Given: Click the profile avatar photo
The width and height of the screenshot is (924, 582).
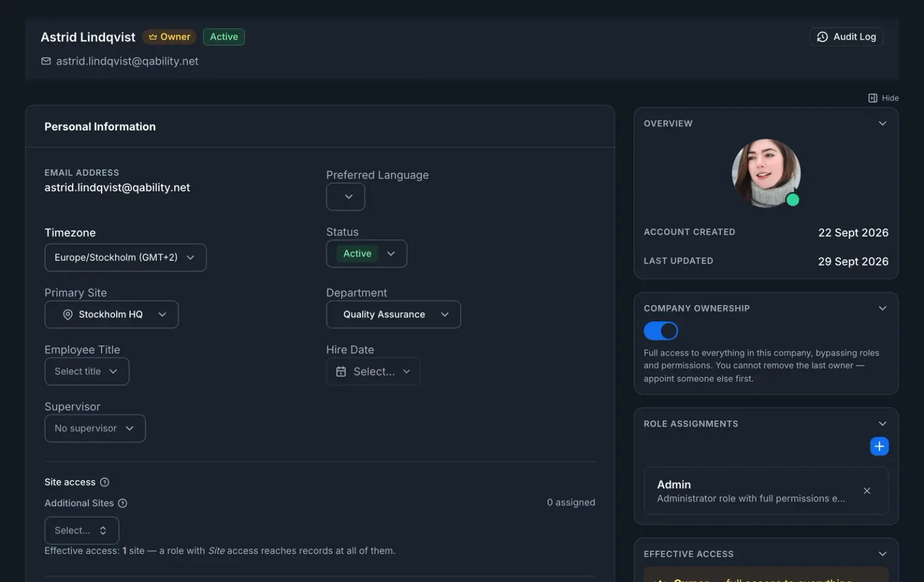Looking at the screenshot, I should point(766,173).
